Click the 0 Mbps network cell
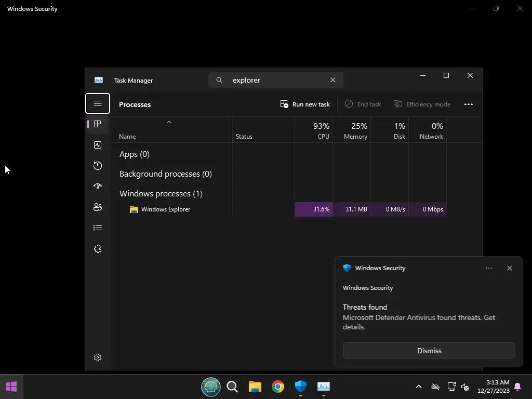This screenshot has height=399, width=532. pyautogui.click(x=428, y=209)
